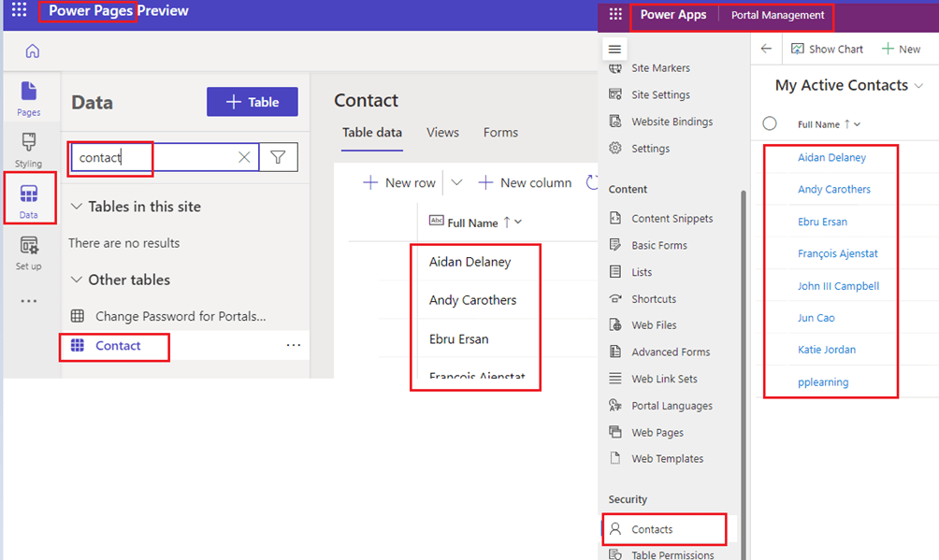This screenshot has height=560, width=939.
Task: Open the Set up workspace
Action: point(28,252)
